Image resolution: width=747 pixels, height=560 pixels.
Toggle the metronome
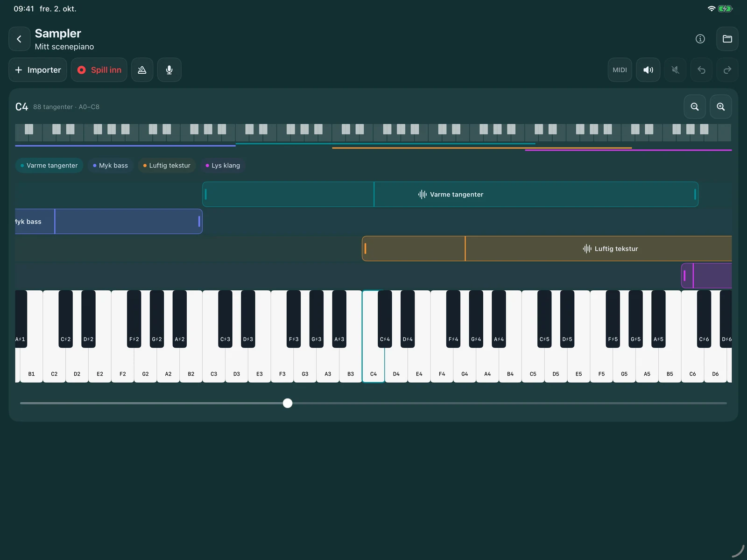[142, 70]
